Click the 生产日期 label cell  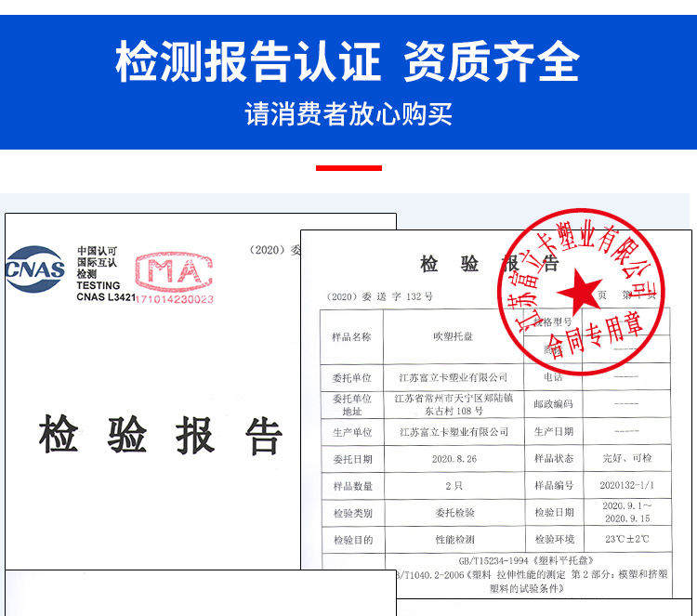554,431
